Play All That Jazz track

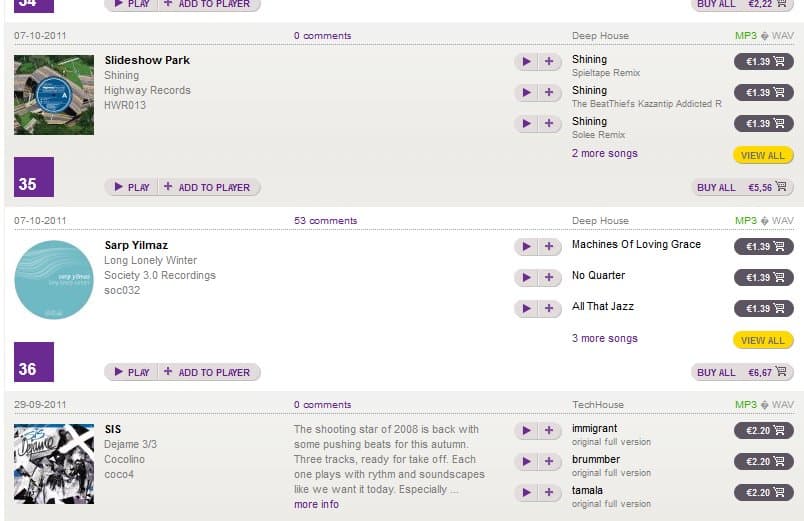tap(526, 308)
